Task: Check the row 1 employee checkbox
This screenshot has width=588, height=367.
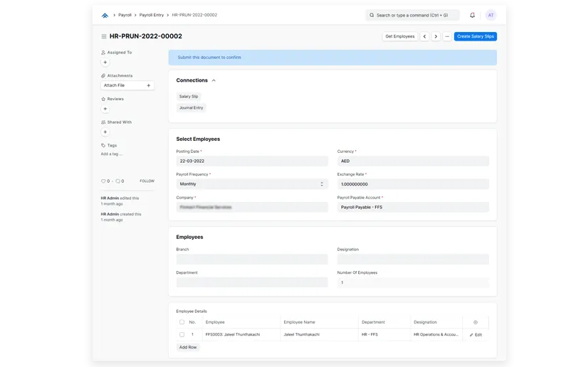Action: coord(182,334)
